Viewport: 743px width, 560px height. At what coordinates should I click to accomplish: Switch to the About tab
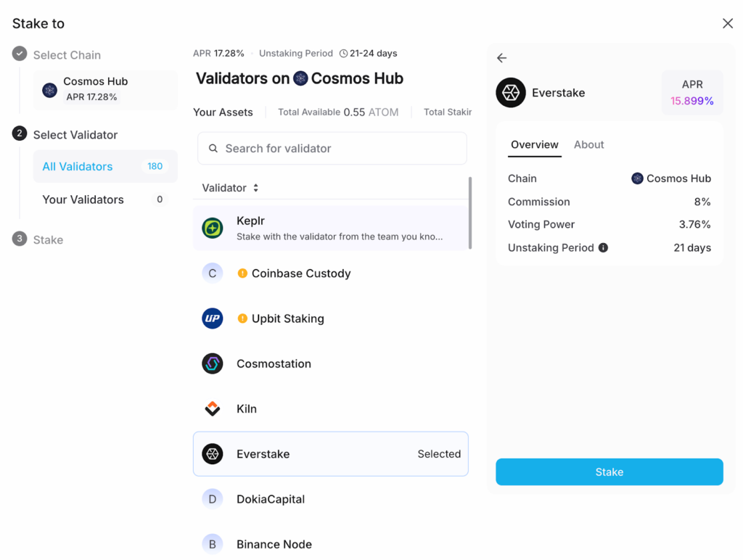(x=588, y=144)
